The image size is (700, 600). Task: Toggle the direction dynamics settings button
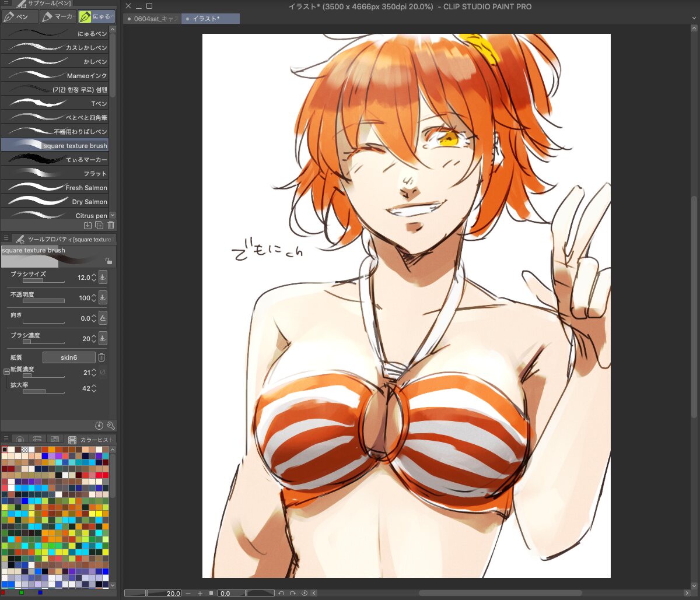103,318
